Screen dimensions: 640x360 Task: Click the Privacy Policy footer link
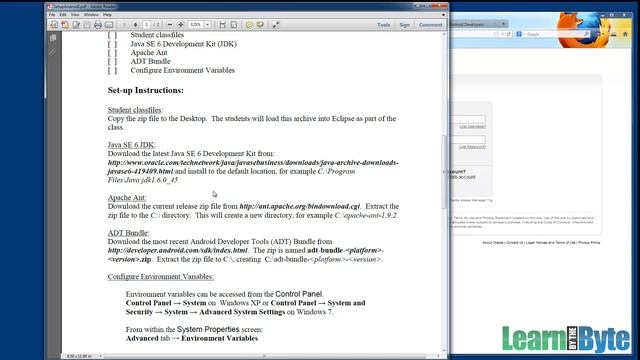point(589,242)
